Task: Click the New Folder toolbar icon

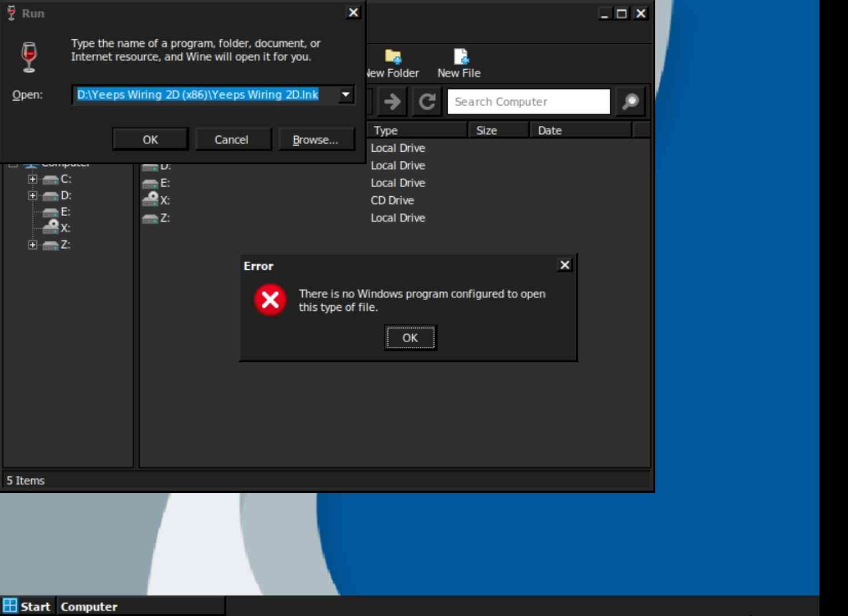Action: coord(393,56)
